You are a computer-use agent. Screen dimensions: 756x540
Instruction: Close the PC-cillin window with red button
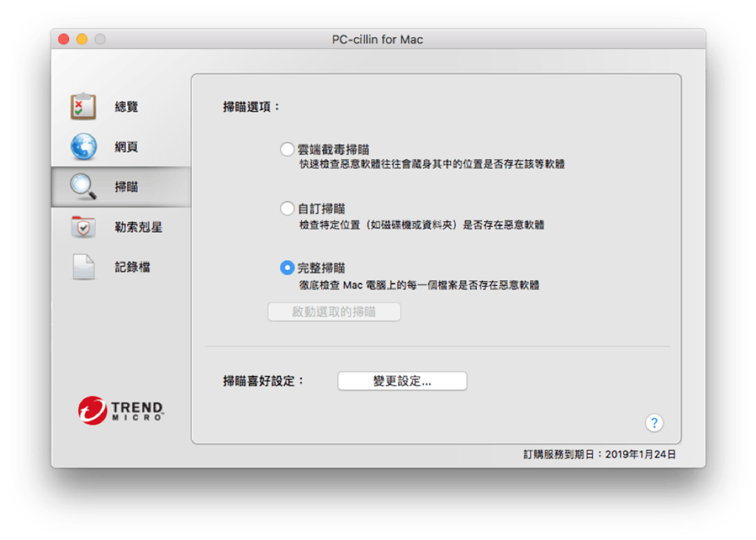63,39
